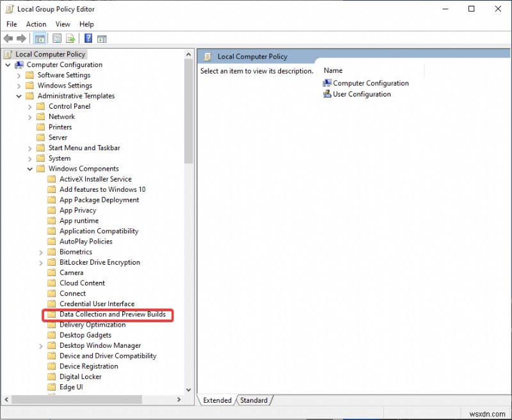Click the Forward navigation arrow
This screenshot has width=512, height=420.
pos(21,38)
